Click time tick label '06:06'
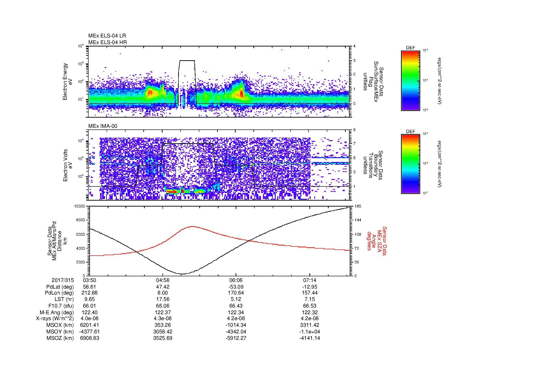The width and height of the screenshot is (555, 392). pyautogui.click(x=236, y=280)
